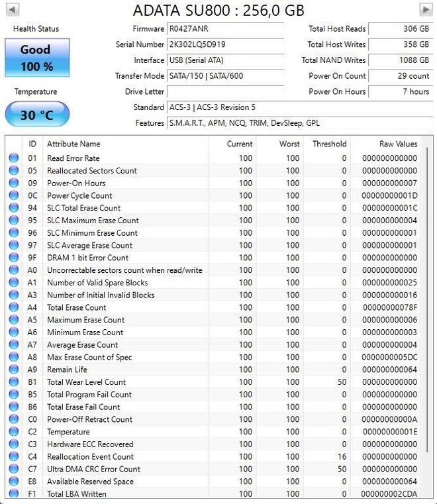The image size is (437, 504).
Task: Click the Total LBA Written attribute name
Action: pos(77,494)
